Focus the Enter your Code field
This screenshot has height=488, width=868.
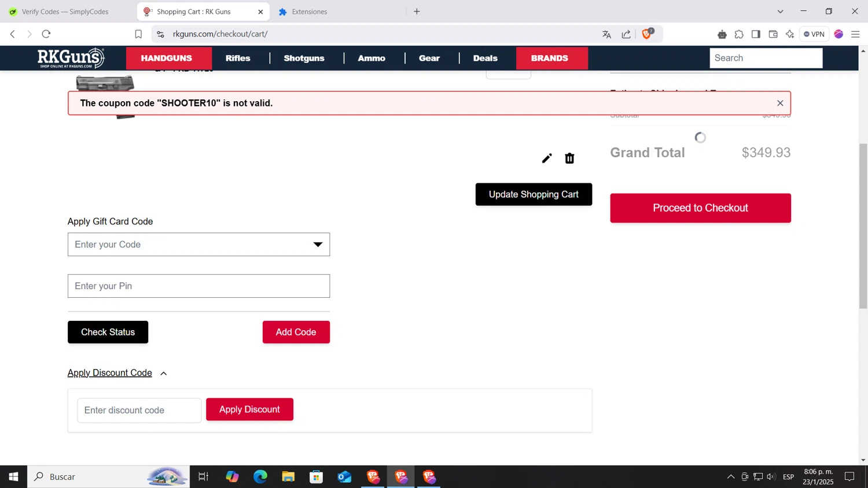pos(198,245)
